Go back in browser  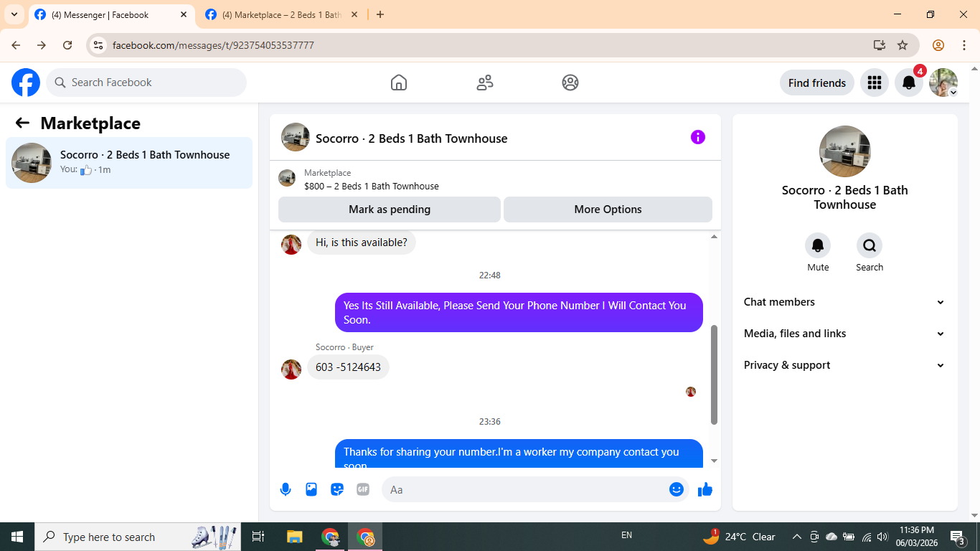click(16, 45)
